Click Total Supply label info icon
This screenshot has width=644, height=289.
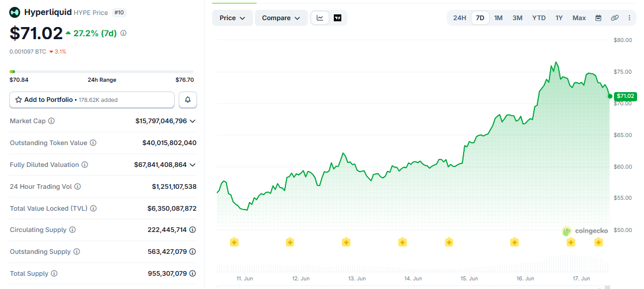click(54, 273)
